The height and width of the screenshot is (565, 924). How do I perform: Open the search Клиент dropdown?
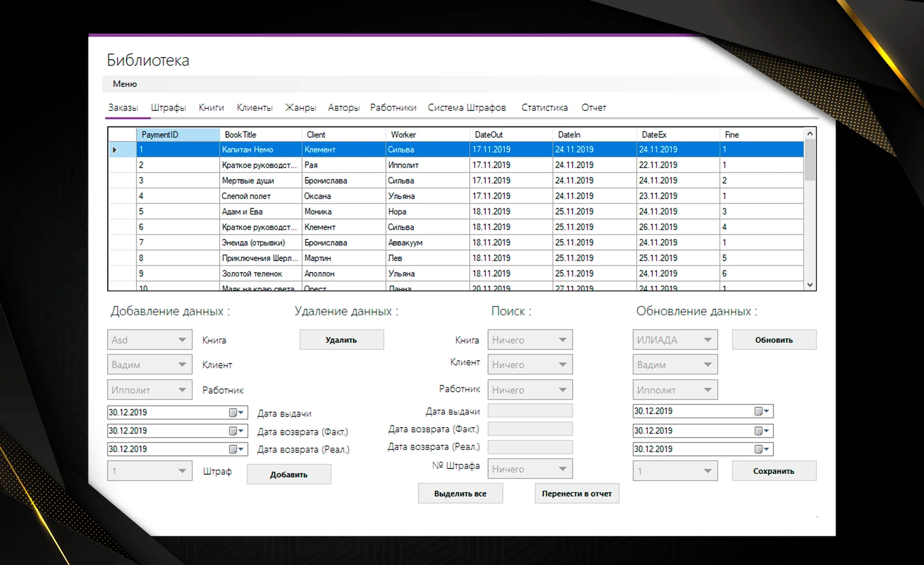pos(530,365)
